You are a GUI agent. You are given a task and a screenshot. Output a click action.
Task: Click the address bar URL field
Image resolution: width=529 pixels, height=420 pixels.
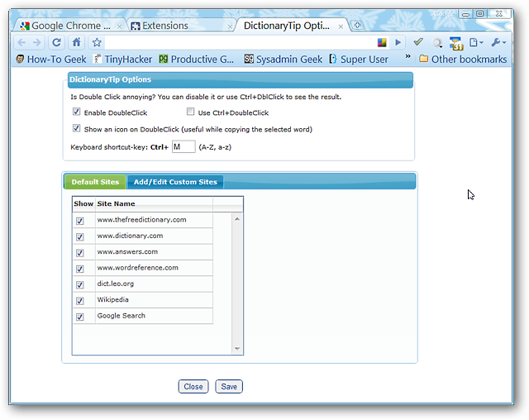click(240, 42)
